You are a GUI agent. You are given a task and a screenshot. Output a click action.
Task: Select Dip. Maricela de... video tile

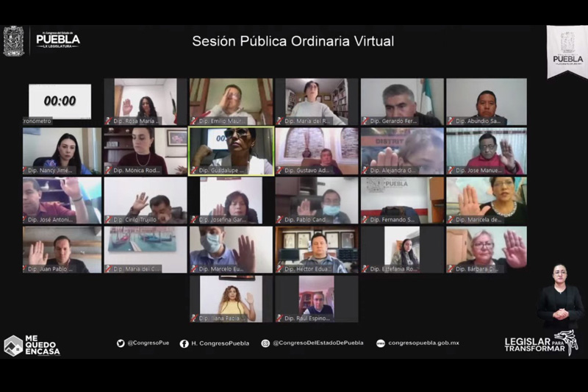click(487, 200)
